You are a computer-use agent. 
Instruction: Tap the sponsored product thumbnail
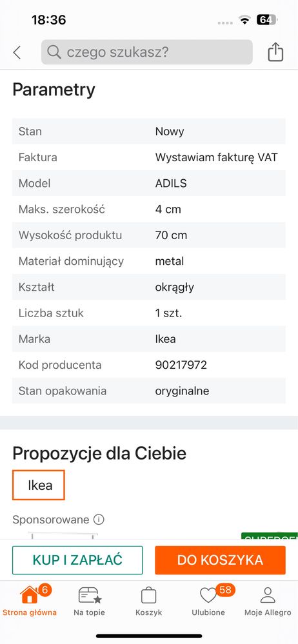(x=63, y=535)
